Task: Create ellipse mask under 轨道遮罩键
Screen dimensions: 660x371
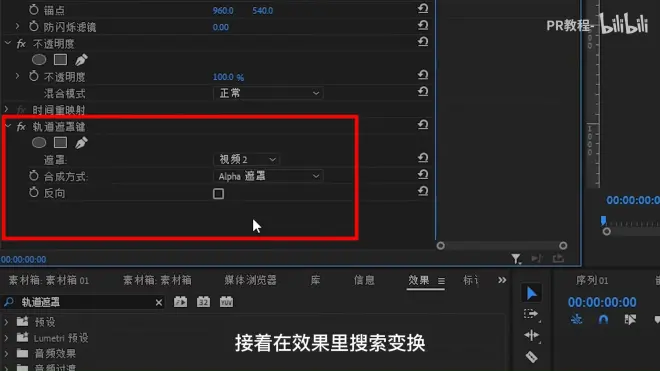Action: point(39,143)
